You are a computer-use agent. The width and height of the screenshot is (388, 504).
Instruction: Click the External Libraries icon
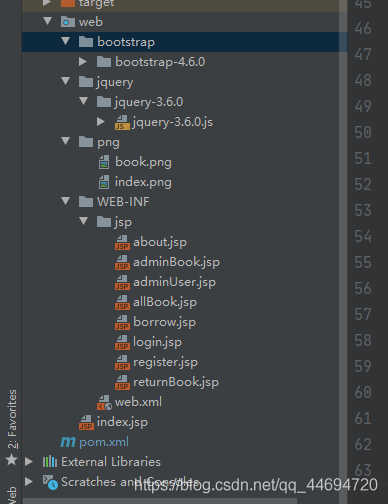pos(50,462)
